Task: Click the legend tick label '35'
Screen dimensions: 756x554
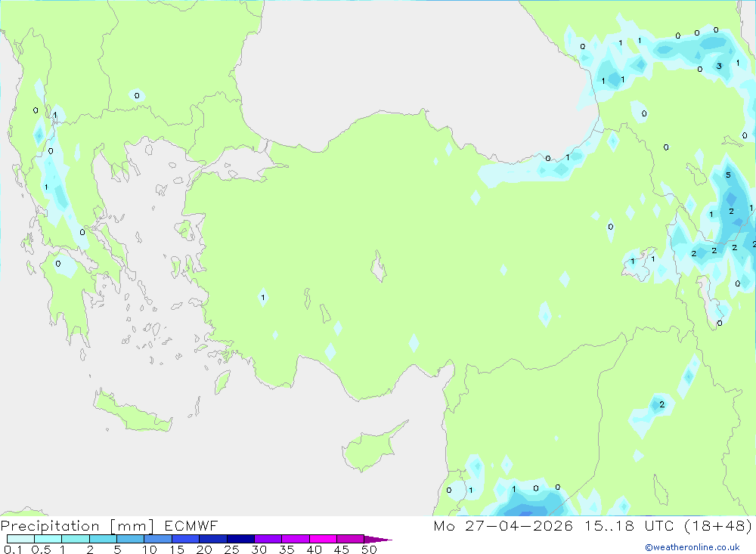Action: [x=287, y=549]
